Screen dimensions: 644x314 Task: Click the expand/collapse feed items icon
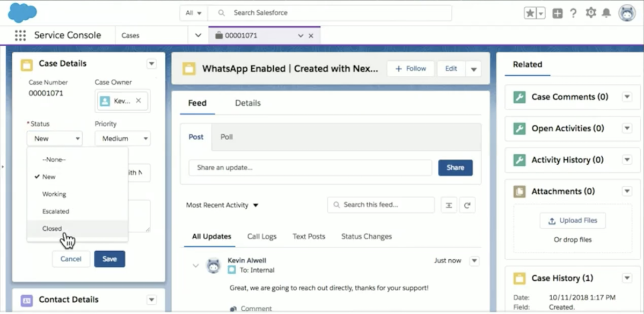(449, 205)
